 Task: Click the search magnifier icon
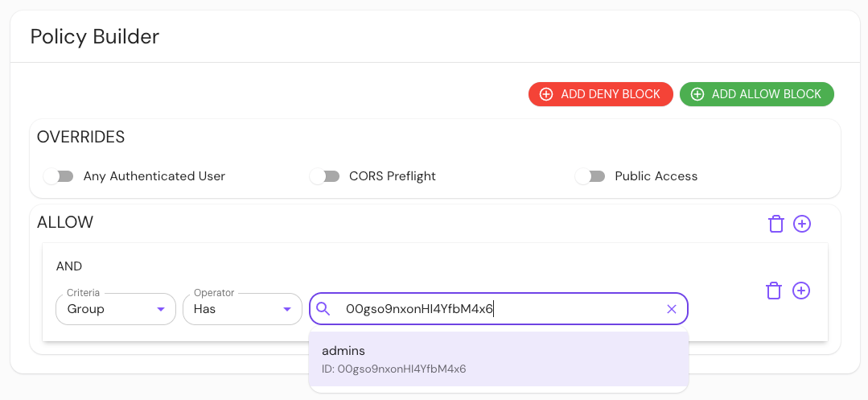(323, 309)
